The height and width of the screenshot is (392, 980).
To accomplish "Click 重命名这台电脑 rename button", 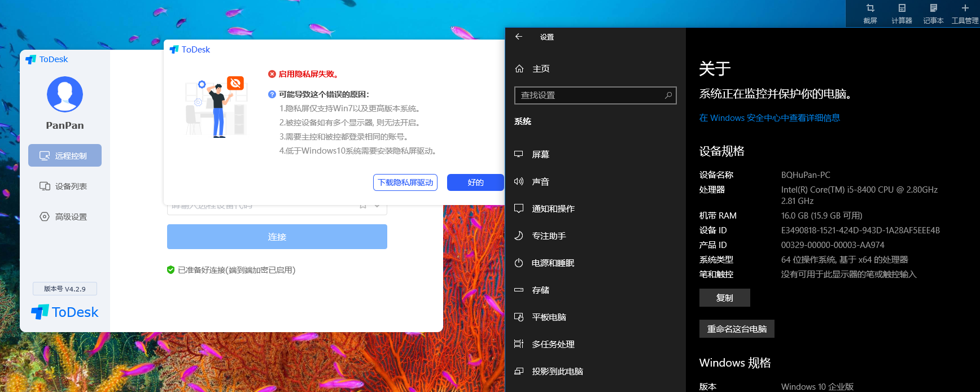I will coord(737,329).
